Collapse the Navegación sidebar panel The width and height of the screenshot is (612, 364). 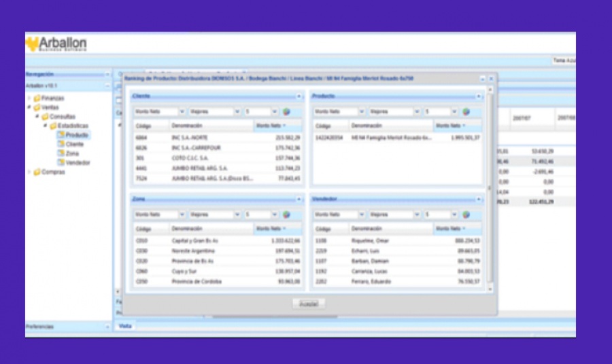click(x=107, y=74)
